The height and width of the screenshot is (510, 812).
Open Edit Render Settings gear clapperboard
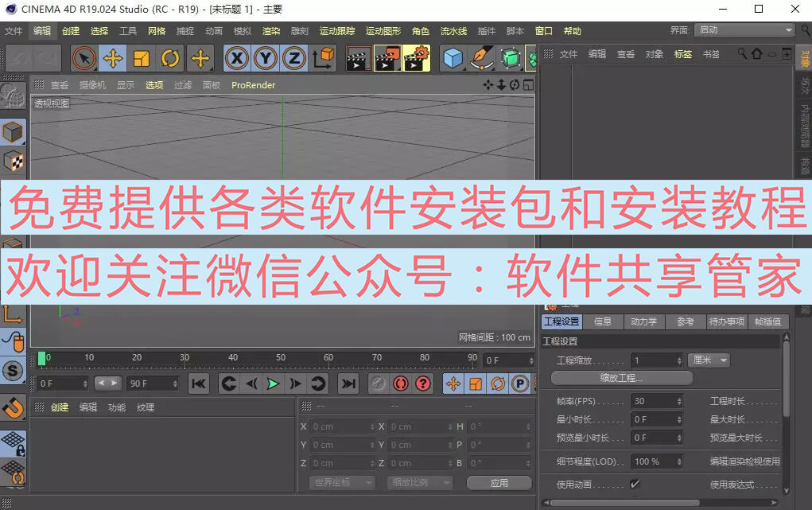pyautogui.click(x=416, y=58)
